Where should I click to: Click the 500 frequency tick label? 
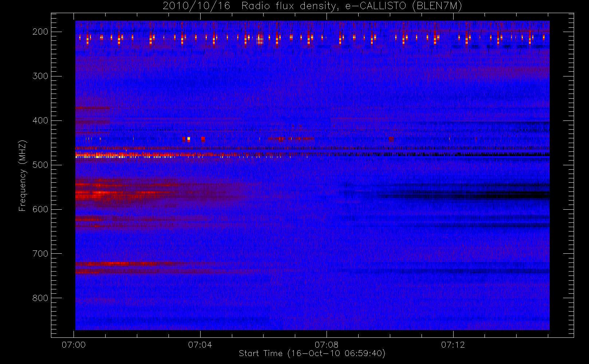(40, 165)
